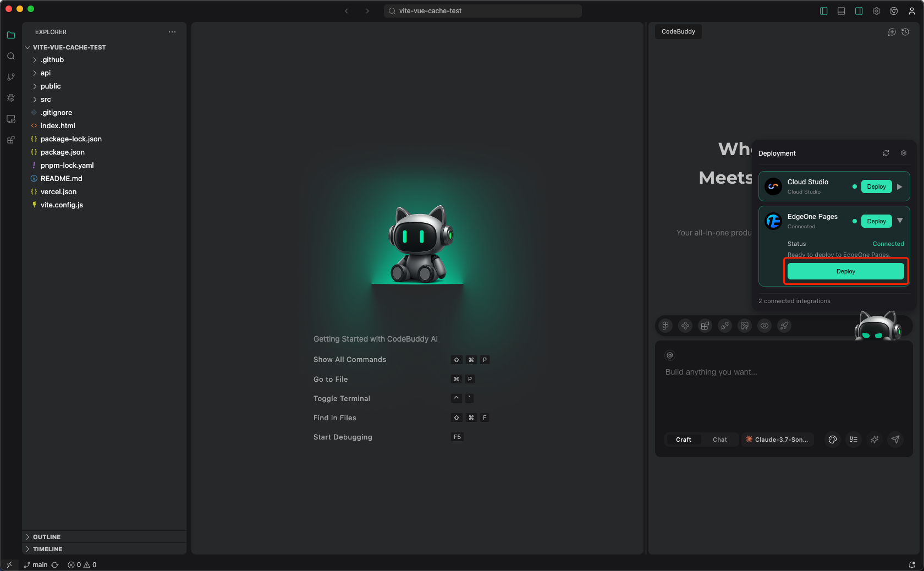The height and width of the screenshot is (571, 924).
Task: Open the Claude-3.7 model selector dropdown
Action: [x=777, y=440]
